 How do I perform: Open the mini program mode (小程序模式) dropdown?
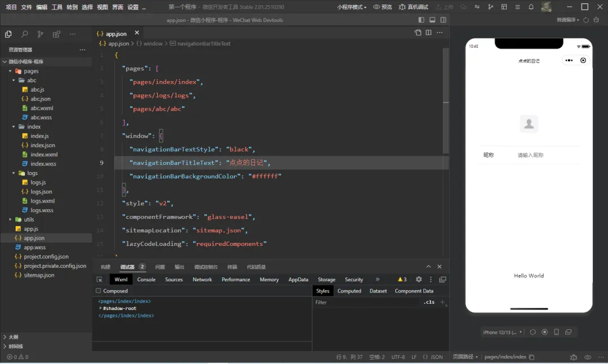click(x=351, y=7)
